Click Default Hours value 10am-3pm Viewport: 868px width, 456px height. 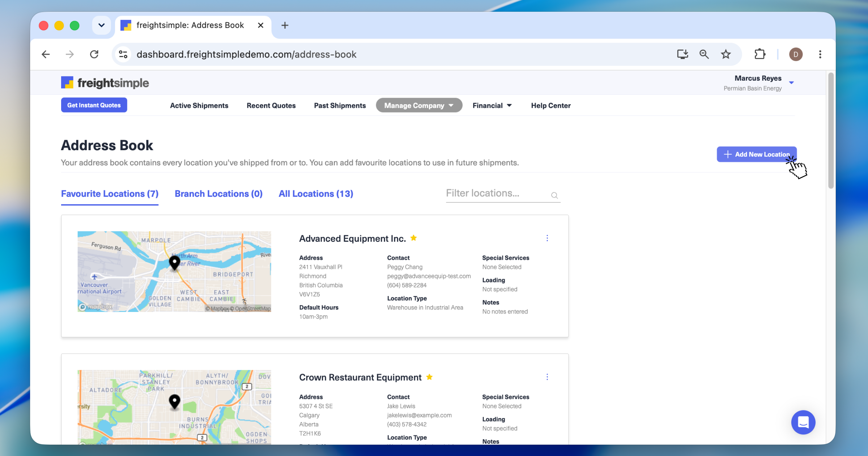(x=313, y=317)
